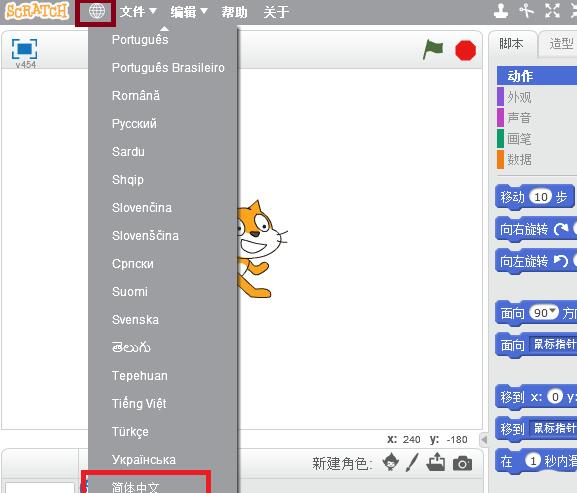The width and height of the screenshot is (577, 493).
Task: Collapse the stage with small arrow
Action: click(484, 439)
